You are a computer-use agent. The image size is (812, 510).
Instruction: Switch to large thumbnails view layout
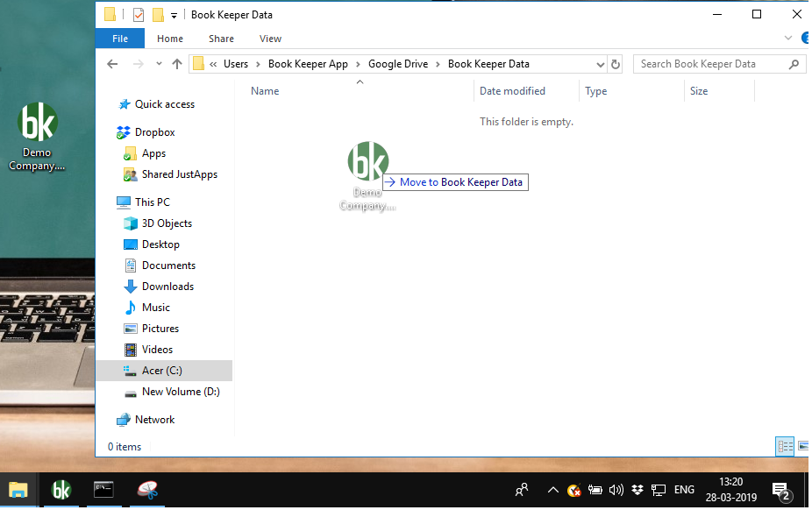pos(803,447)
